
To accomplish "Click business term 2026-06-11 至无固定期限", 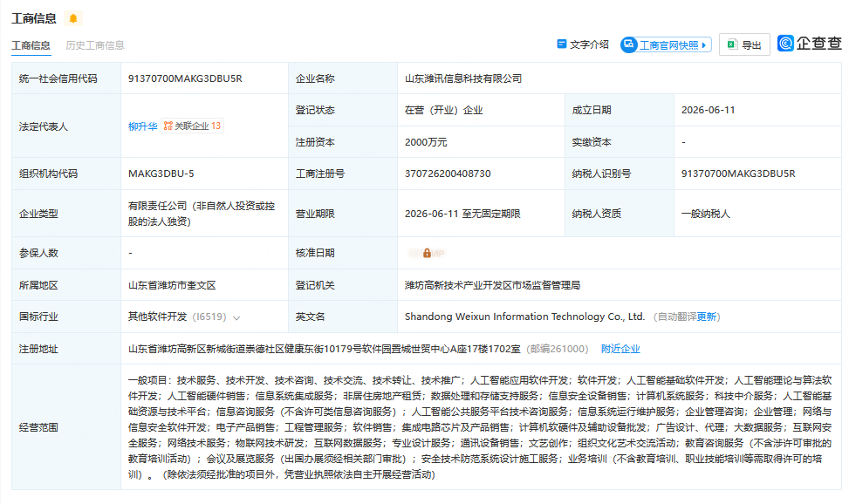I will click(462, 214).
